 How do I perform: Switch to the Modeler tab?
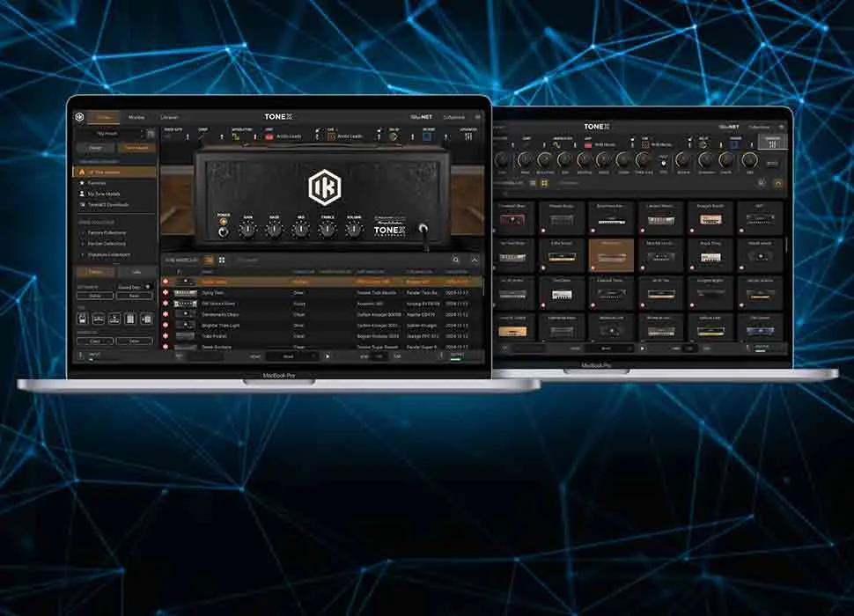coord(136,117)
